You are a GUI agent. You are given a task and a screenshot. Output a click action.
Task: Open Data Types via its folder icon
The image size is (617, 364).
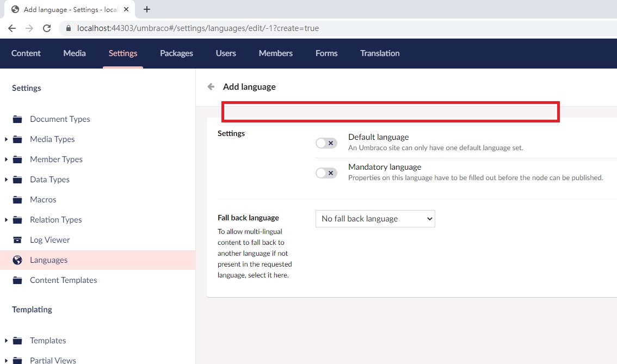[x=17, y=179]
